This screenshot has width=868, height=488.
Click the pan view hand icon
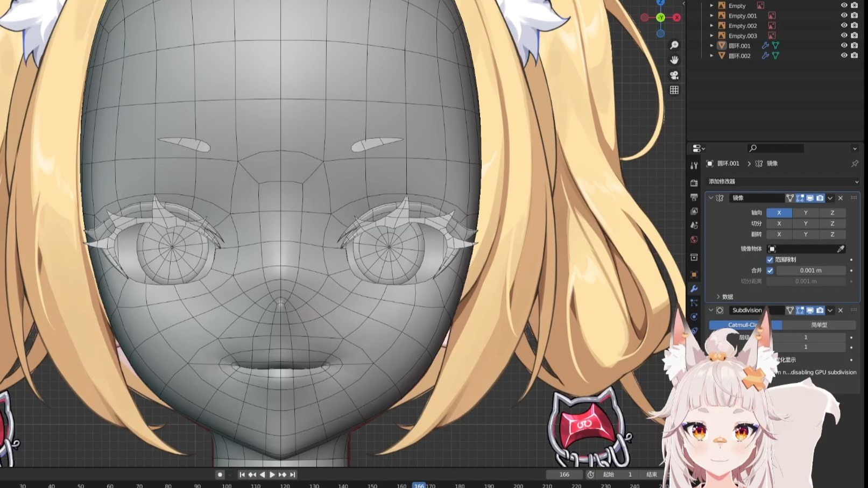(674, 60)
